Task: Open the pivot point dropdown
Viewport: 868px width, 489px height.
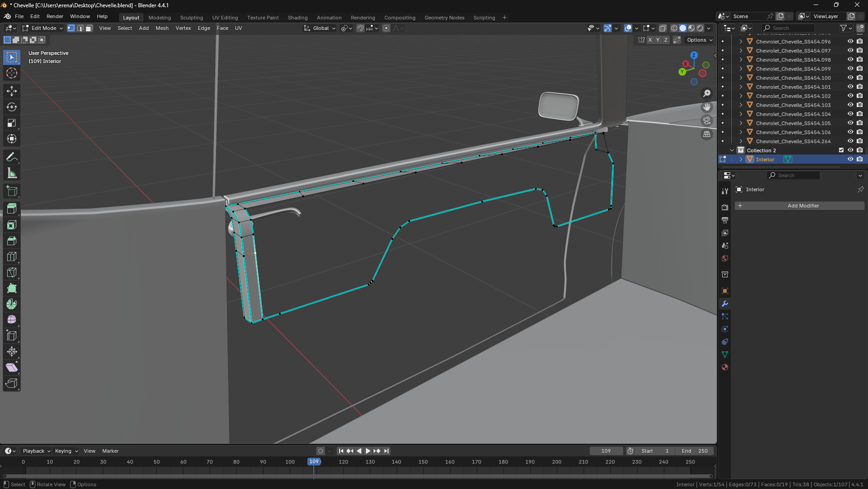Action: tap(346, 28)
